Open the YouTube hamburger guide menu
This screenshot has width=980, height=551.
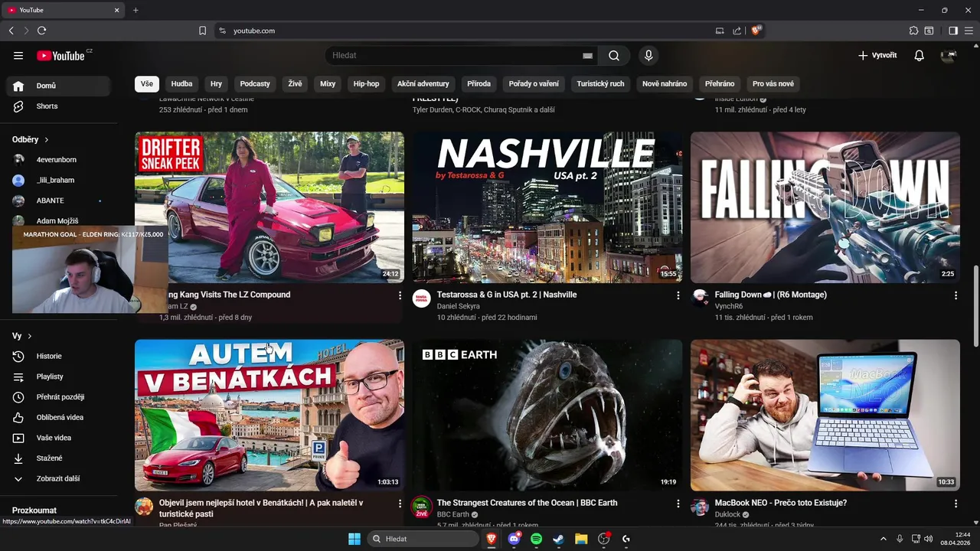[18, 55]
